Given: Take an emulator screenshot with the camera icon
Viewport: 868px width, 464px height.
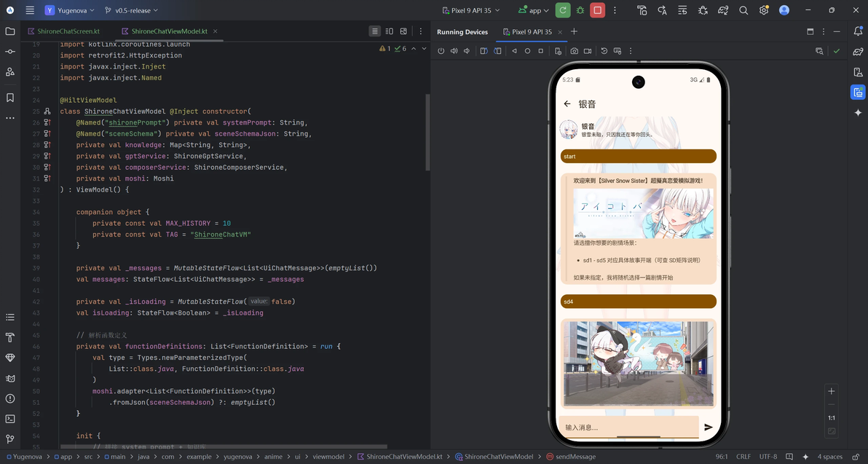Looking at the screenshot, I should [x=574, y=51].
